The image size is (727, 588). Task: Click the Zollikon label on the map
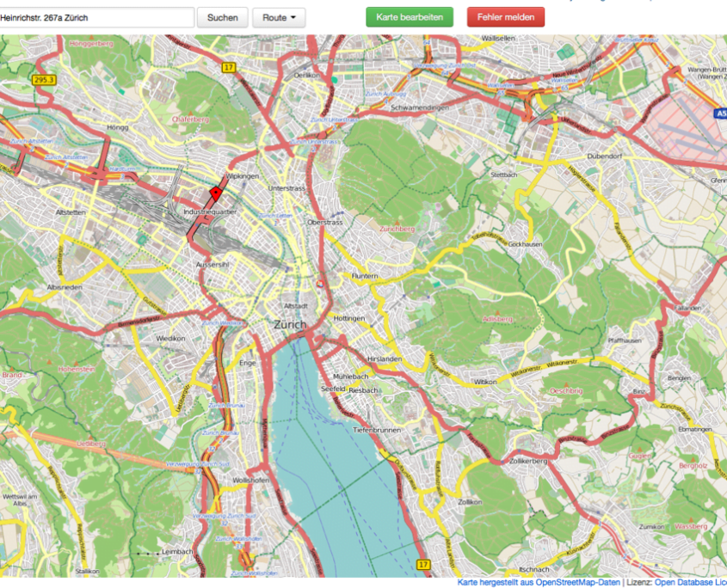[470, 501]
